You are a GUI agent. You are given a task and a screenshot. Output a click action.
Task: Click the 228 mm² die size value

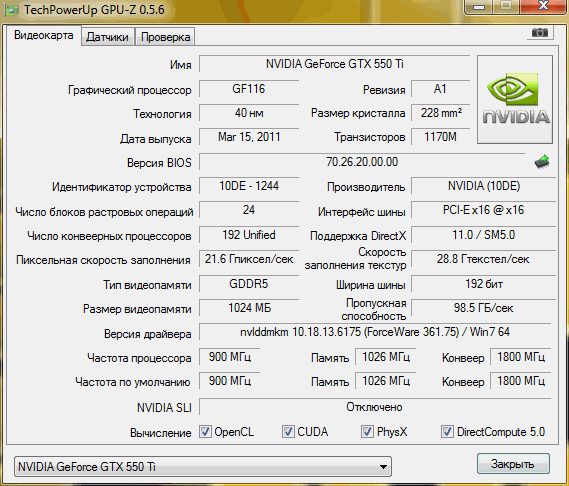[440, 113]
